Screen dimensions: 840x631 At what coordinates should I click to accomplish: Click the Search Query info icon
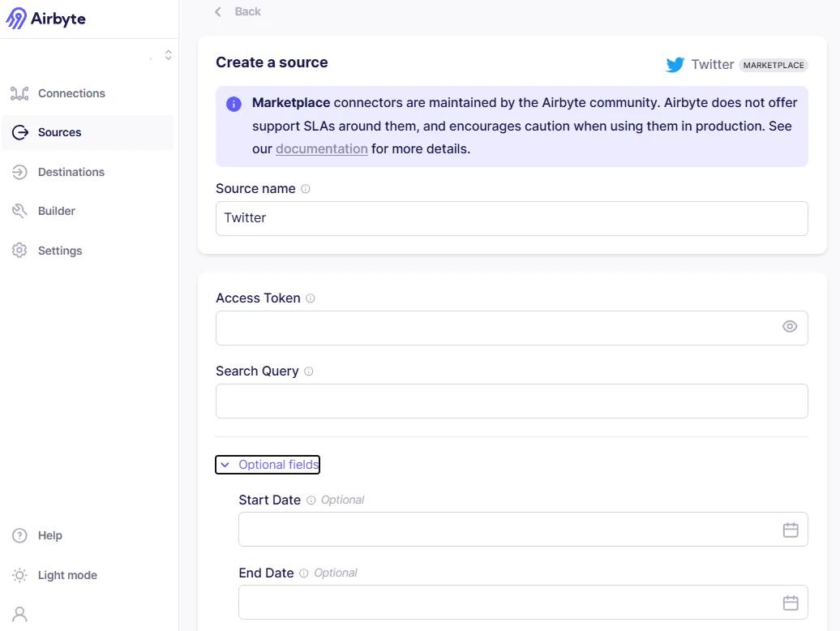(x=309, y=371)
